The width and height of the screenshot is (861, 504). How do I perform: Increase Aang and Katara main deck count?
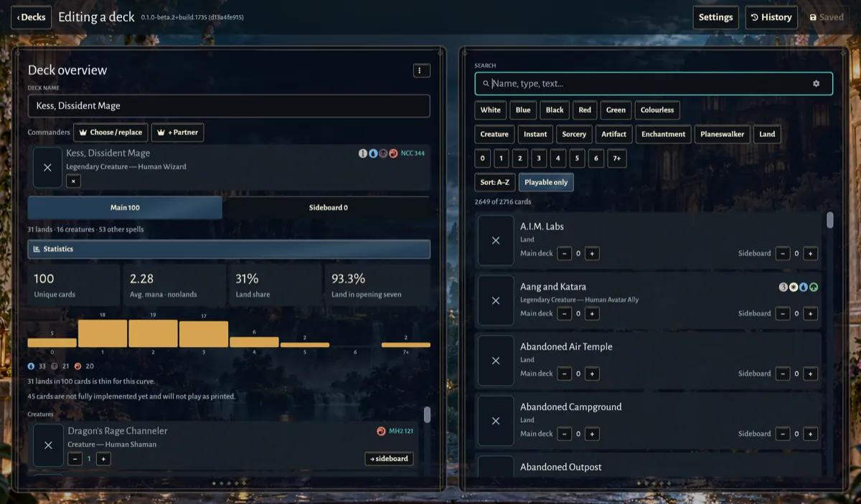pyautogui.click(x=592, y=314)
